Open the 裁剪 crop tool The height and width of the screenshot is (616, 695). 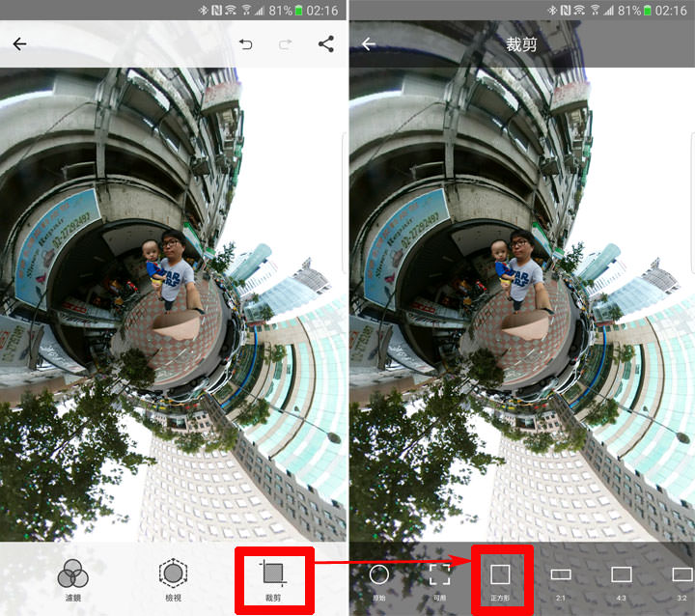tap(275, 579)
